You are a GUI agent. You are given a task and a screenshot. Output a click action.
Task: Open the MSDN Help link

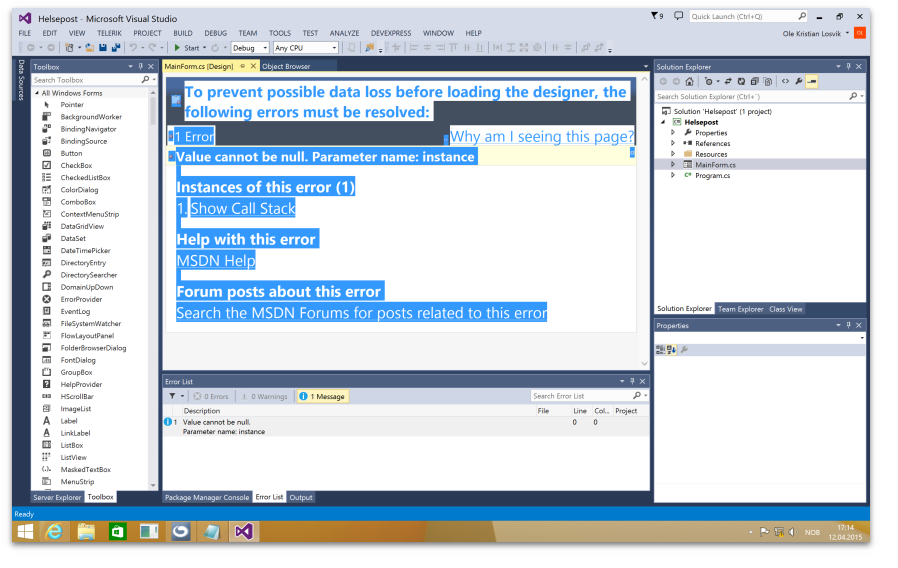tap(216, 261)
